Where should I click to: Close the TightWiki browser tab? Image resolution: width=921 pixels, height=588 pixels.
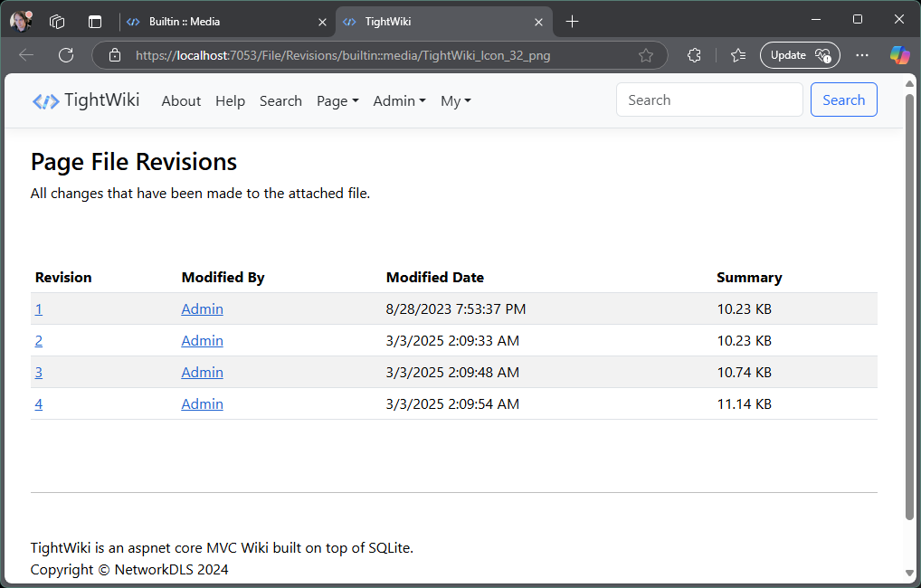coord(538,22)
